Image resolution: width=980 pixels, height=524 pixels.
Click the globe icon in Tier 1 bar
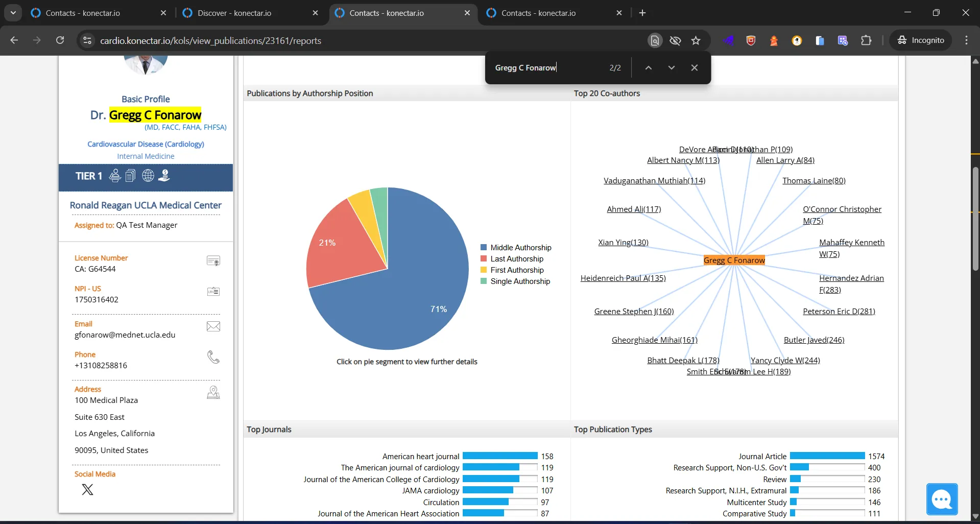[x=148, y=176]
